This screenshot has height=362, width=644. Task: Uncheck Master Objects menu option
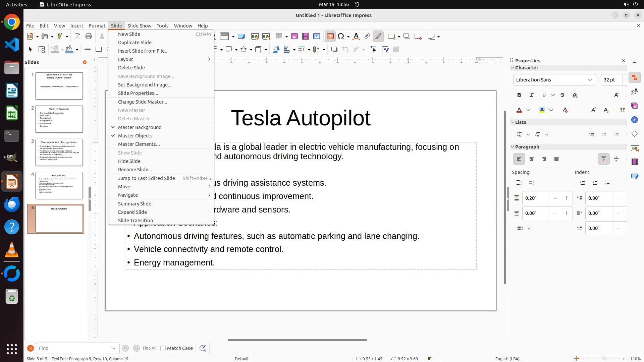point(135,136)
